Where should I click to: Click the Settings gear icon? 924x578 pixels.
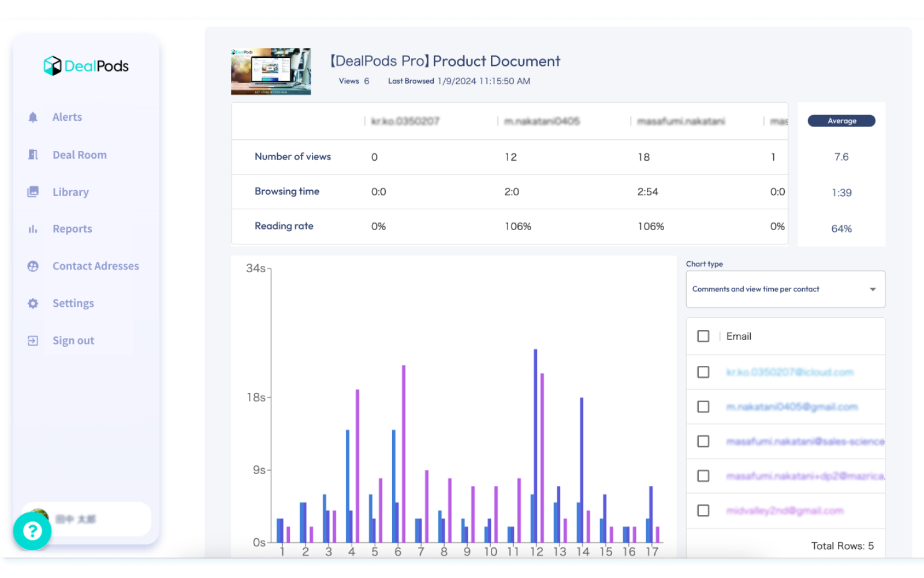(x=33, y=303)
